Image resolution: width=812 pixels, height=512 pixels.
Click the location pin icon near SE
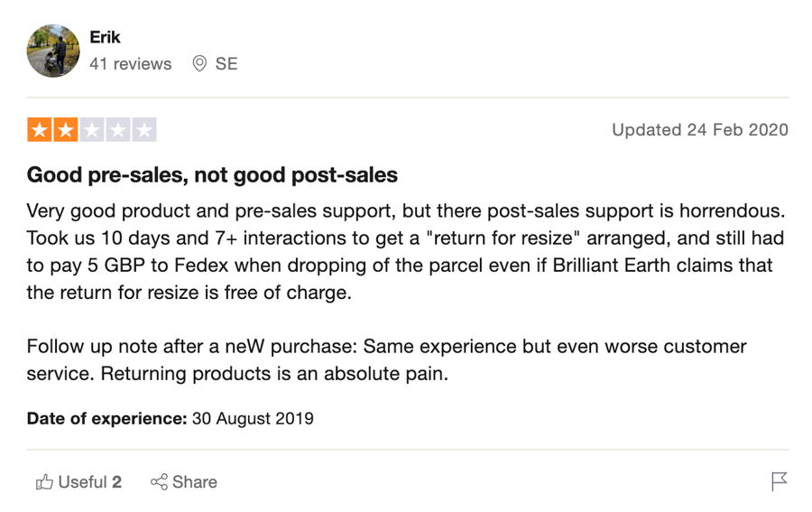click(199, 64)
